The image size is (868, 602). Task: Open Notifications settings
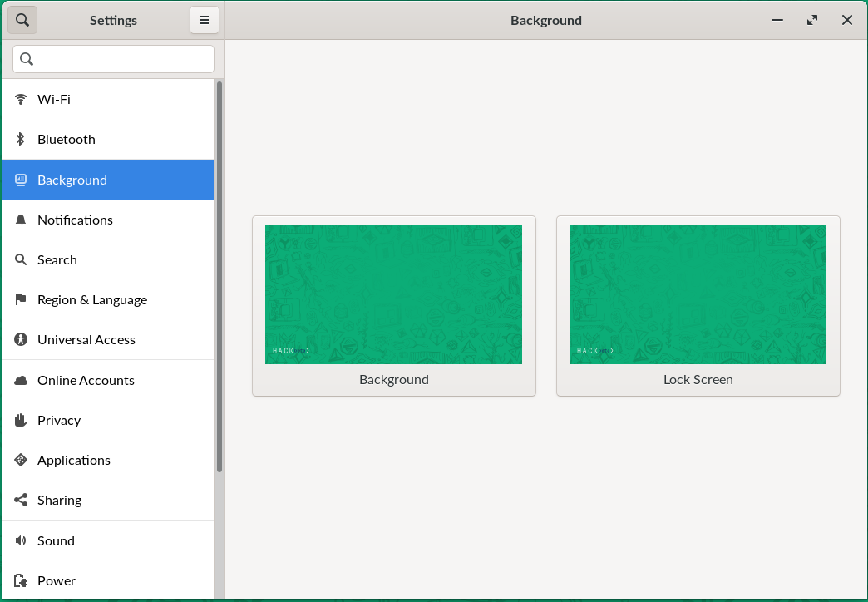(108, 220)
